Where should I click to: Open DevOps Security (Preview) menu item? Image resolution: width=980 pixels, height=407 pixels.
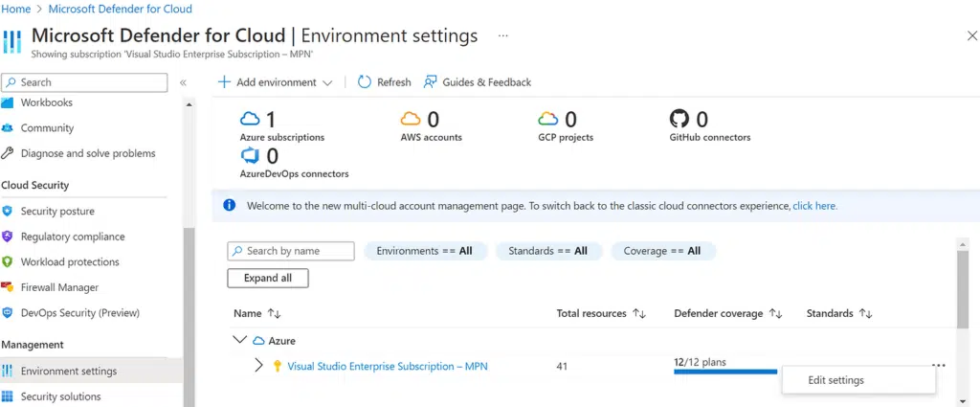pos(80,312)
